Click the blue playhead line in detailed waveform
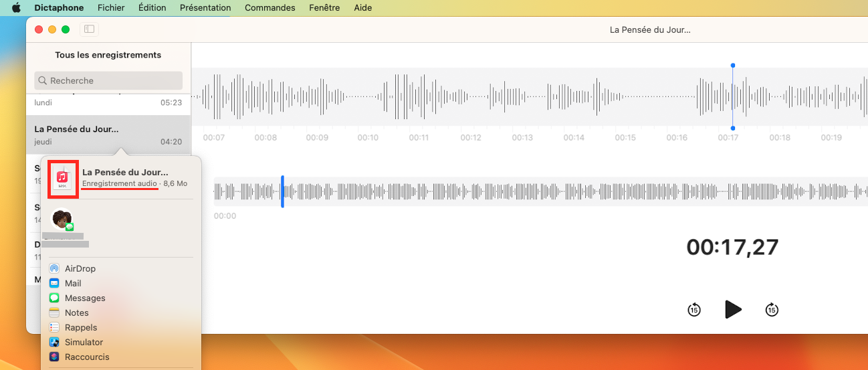This screenshot has width=868, height=370. [x=733, y=96]
